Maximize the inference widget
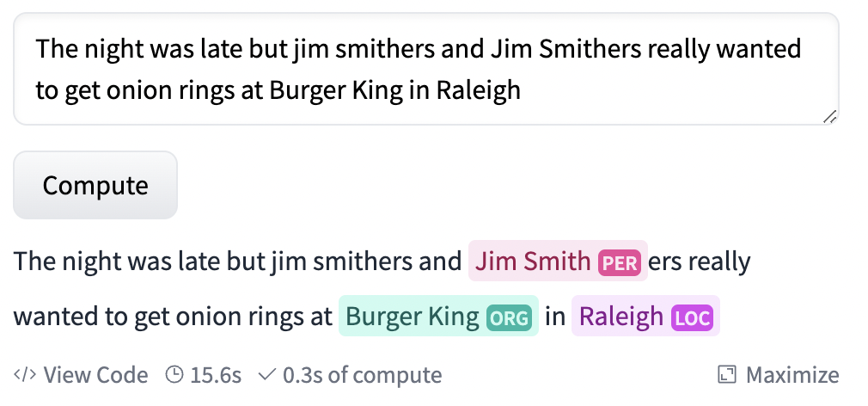Viewport: 868px width, 406px height. (779, 375)
